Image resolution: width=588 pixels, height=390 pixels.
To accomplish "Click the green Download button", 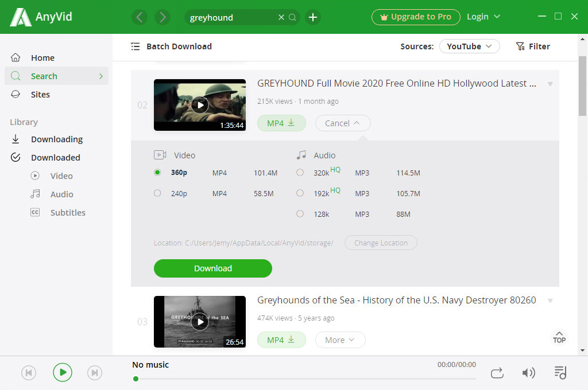I will 212,268.
